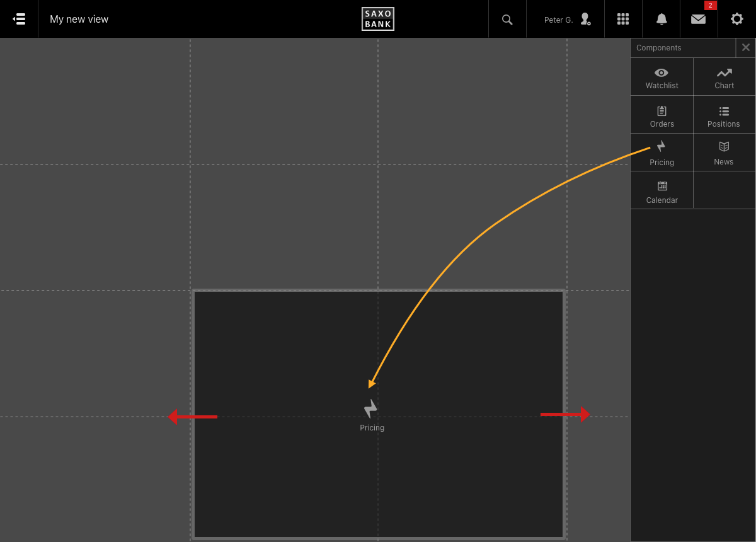Screen dimensions: 756x542
Task: Show notifications bell
Action: pyautogui.click(x=661, y=19)
